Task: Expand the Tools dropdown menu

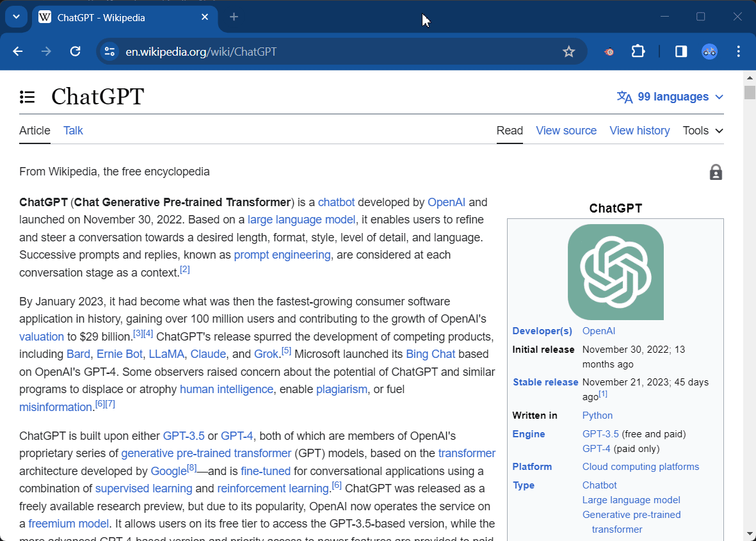Action: 703,131
